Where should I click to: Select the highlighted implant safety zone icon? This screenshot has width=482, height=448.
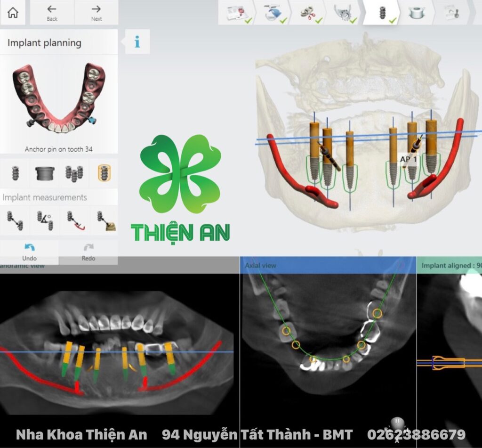tap(104, 173)
